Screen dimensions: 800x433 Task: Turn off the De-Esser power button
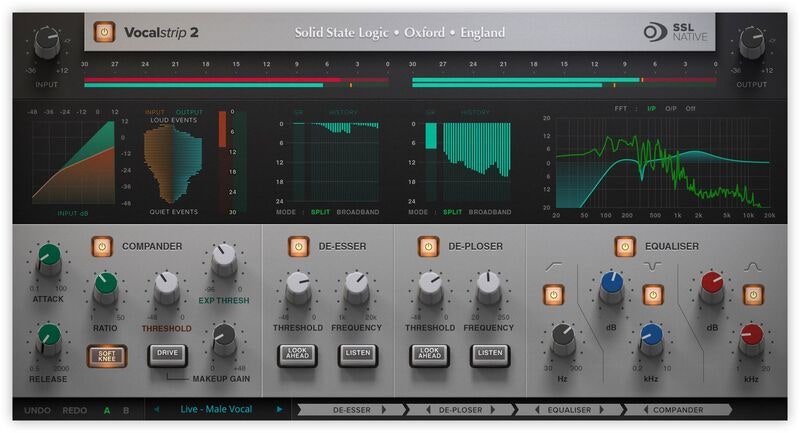click(298, 245)
